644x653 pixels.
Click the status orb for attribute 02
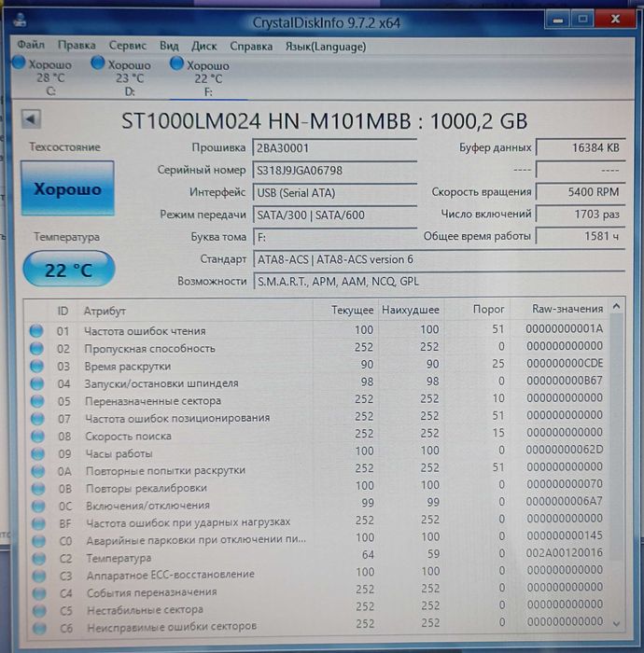(36, 349)
